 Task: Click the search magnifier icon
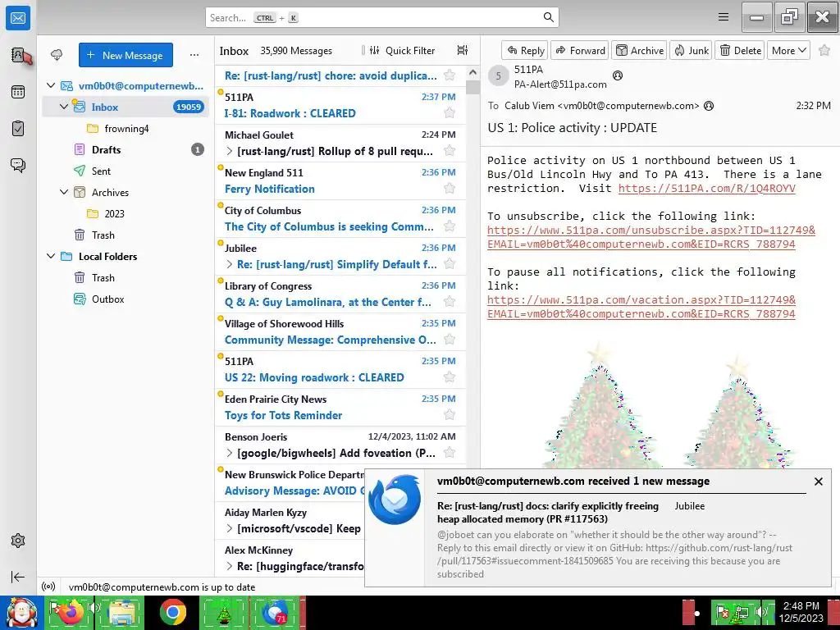click(548, 17)
